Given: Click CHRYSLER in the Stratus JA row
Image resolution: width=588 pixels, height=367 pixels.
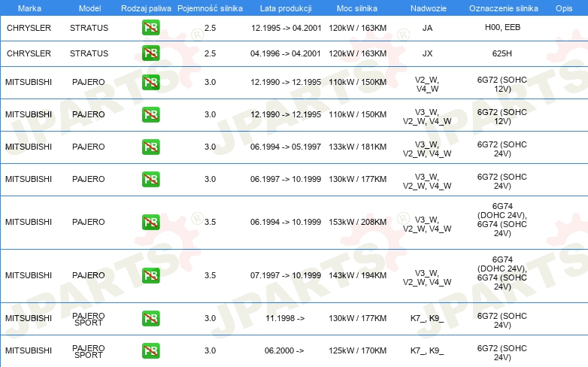Looking at the screenshot, I should pos(29,28).
